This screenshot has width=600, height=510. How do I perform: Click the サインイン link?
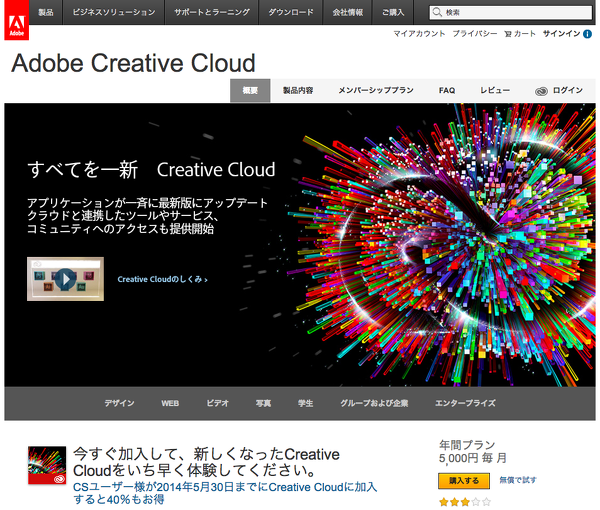click(561, 34)
